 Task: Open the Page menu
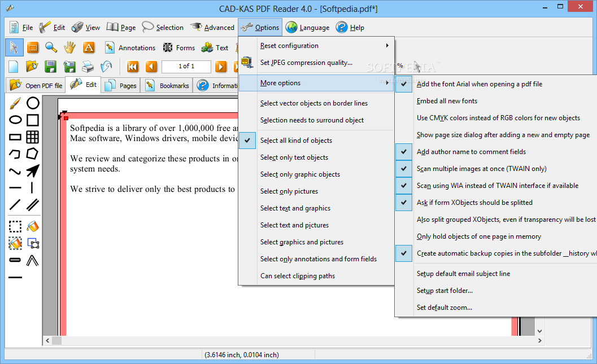click(x=121, y=28)
